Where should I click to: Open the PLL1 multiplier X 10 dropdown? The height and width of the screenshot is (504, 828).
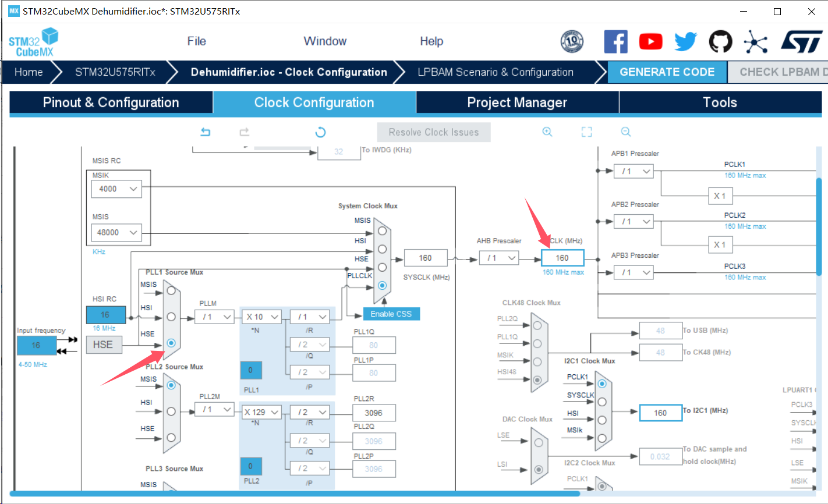tap(262, 317)
